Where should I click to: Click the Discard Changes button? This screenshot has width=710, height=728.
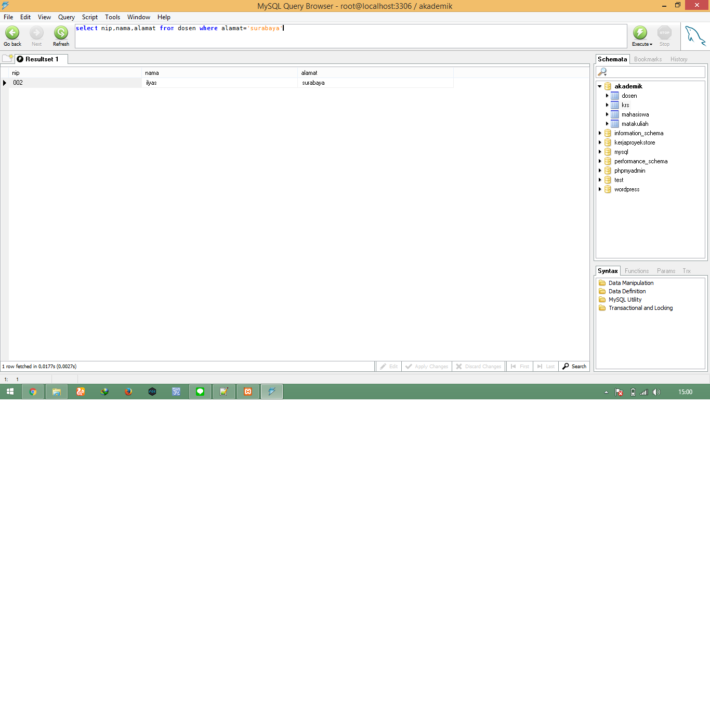coord(478,366)
